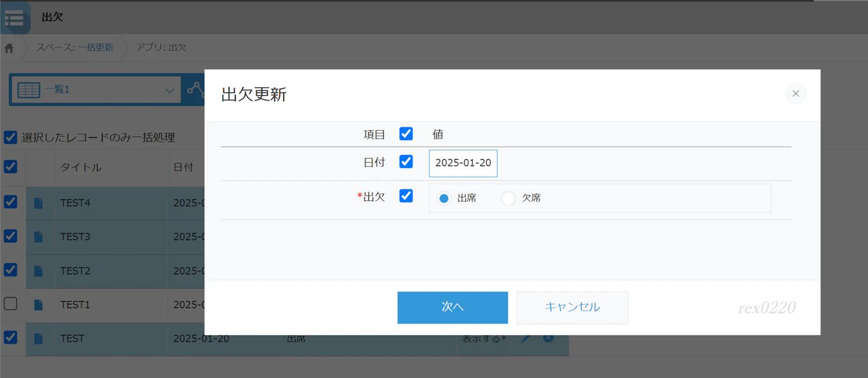
Task: Open the TEST4 record detail icon
Action: point(38,203)
